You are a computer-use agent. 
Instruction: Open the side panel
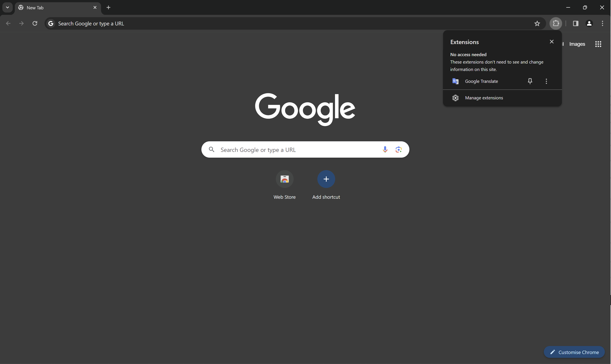point(575,23)
